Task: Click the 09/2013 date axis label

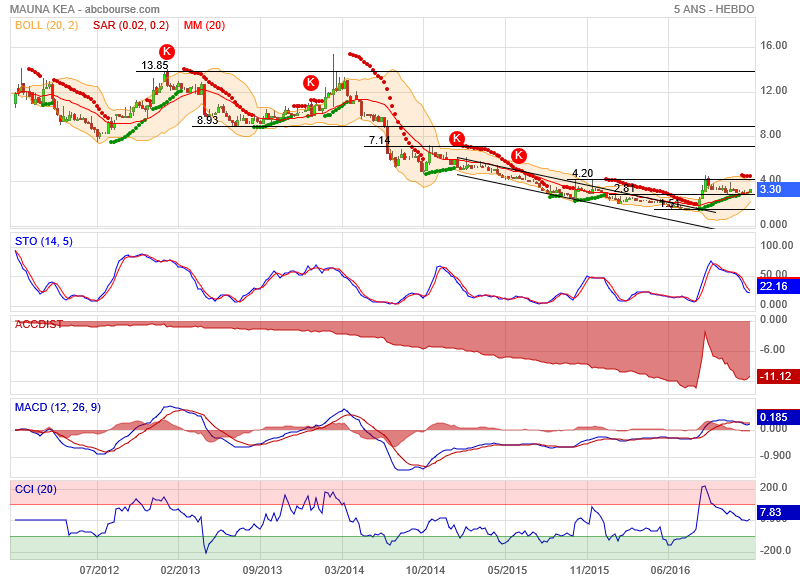Action: tap(262, 570)
